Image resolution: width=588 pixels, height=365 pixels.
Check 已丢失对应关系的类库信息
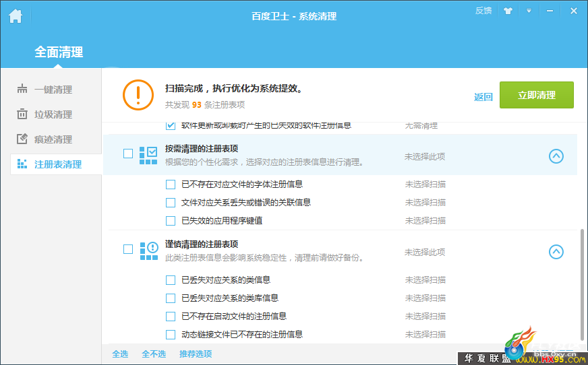[170, 298]
